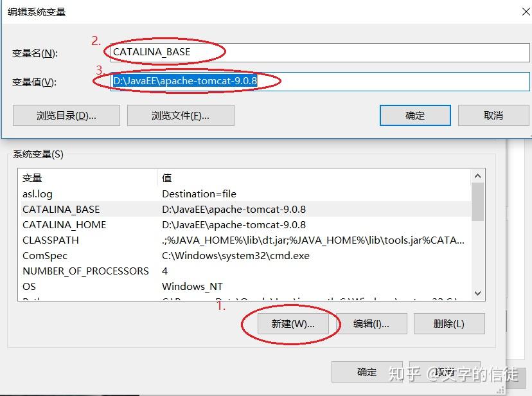Click the scrollbar up arrow in variable list
Viewport: 532px width, 396px height.
[477, 175]
